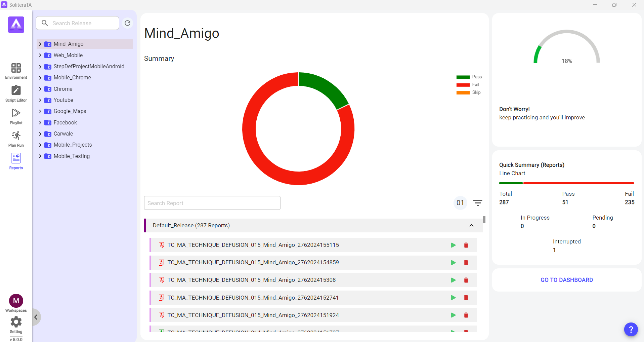
Task: Open the report filter icon
Action: tap(477, 203)
